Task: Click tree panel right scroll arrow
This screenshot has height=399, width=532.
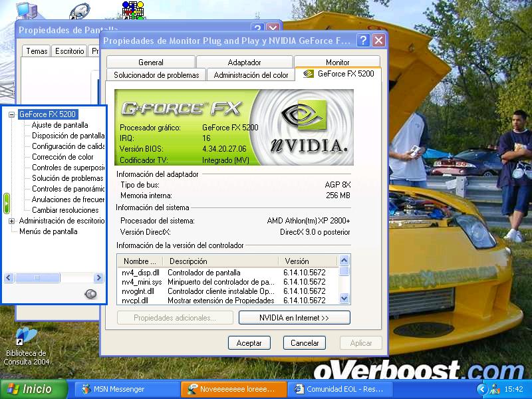Action: (x=98, y=278)
